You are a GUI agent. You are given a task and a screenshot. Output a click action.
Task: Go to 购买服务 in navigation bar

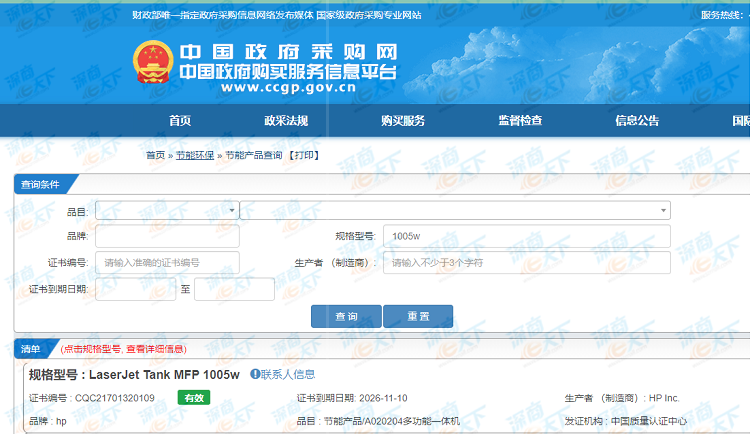403,121
